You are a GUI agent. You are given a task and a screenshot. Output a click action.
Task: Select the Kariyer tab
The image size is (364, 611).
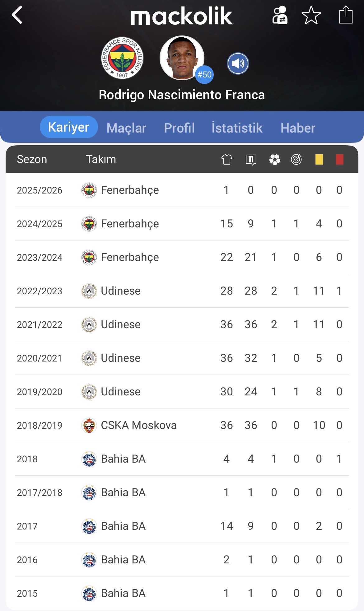68,127
